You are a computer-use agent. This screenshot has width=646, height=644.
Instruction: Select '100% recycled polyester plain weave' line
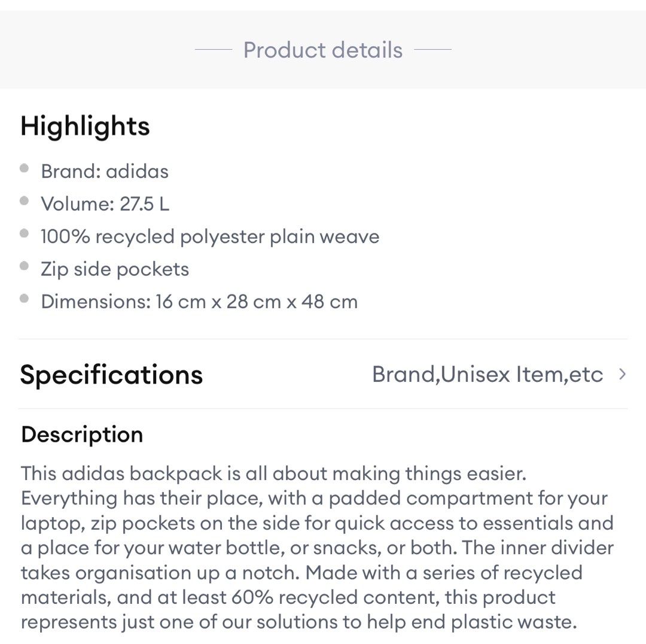pos(210,236)
